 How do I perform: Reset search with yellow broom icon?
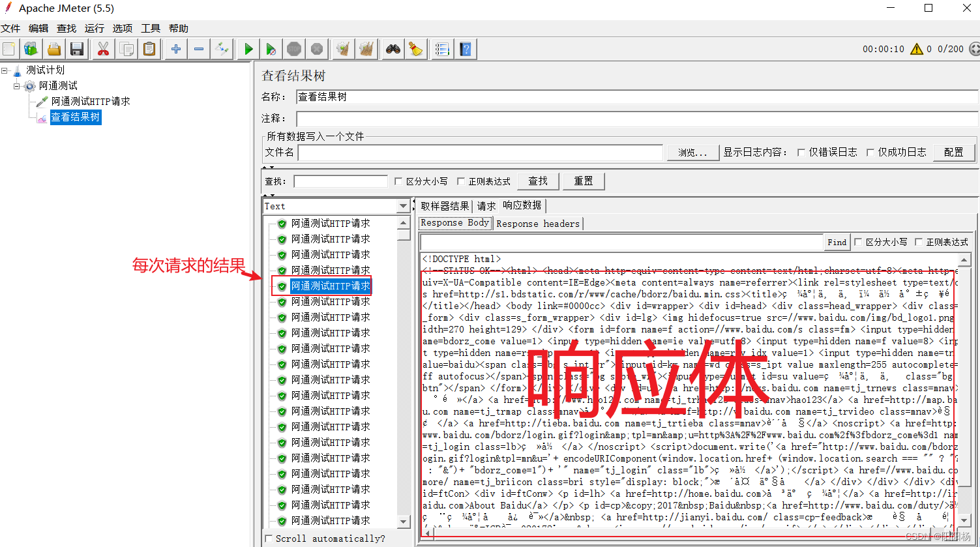[415, 49]
